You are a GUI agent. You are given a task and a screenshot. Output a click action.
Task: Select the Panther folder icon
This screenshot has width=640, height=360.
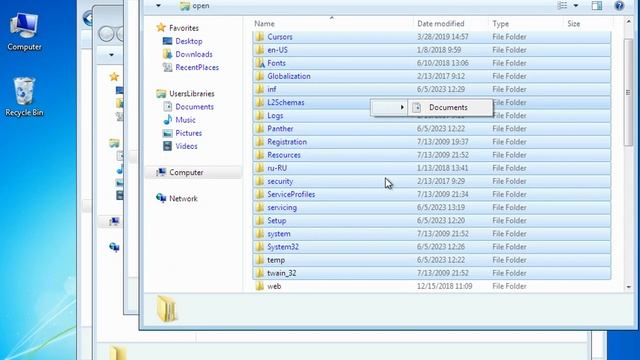[x=260, y=129]
